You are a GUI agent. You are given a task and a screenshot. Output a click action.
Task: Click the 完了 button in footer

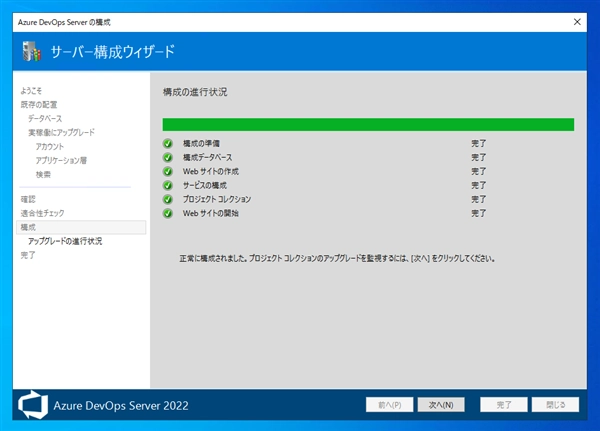(x=504, y=405)
